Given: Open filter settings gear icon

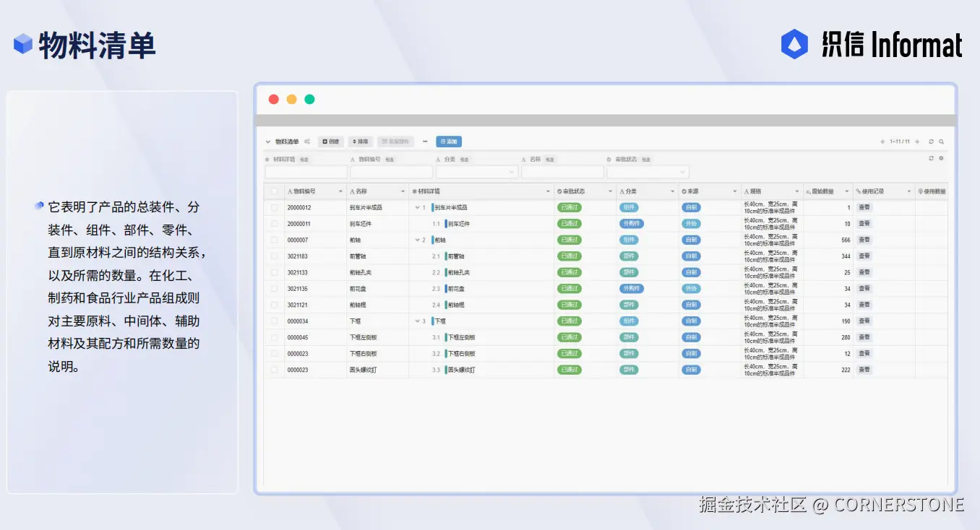Looking at the screenshot, I should [x=941, y=158].
